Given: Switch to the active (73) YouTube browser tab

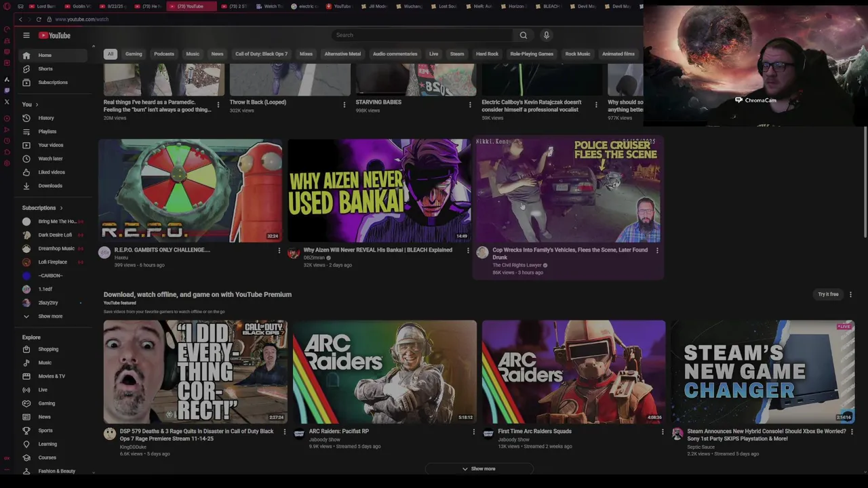Looking at the screenshot, I should click(192, 6).
